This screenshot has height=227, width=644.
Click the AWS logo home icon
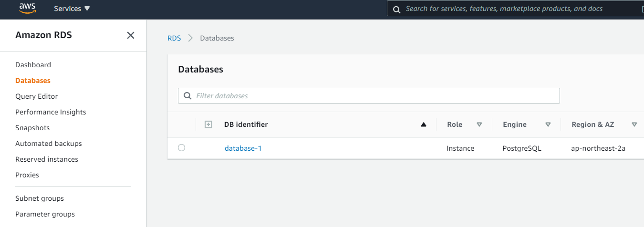28,9
